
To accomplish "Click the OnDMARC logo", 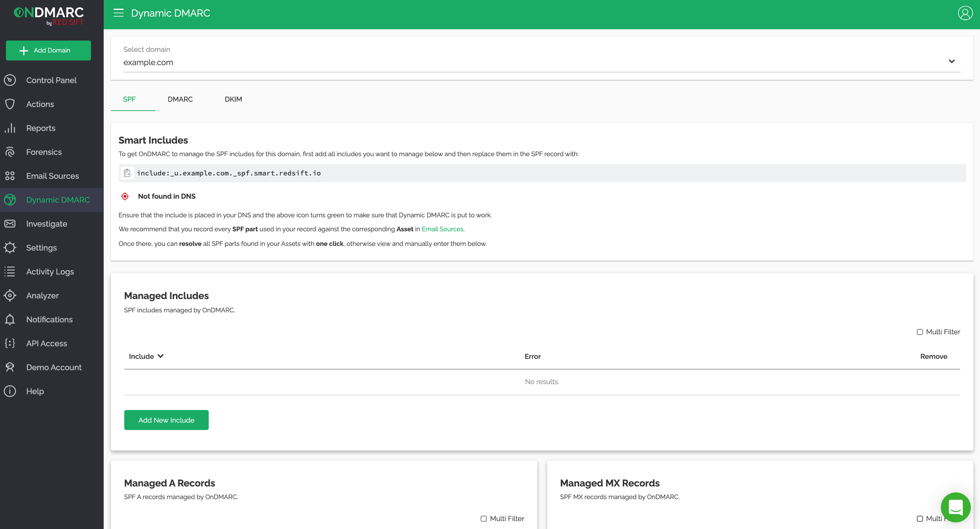I will point(49,16).
